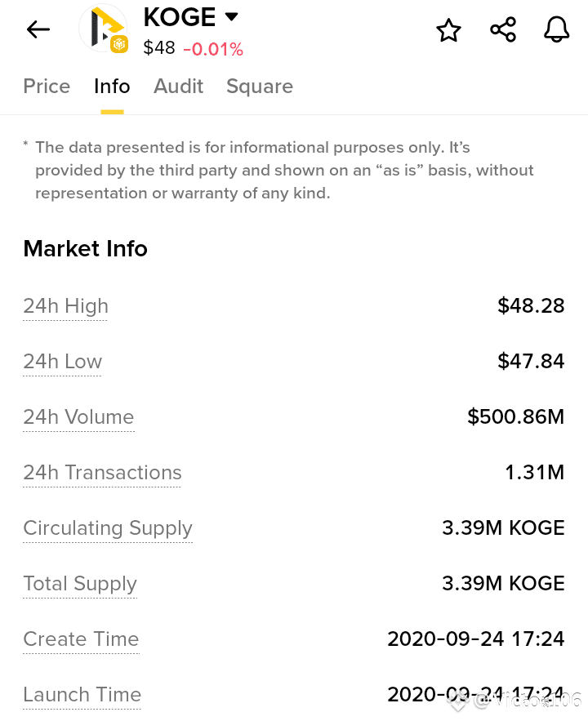The height and width of the screenshot is (721, 588).
Task: Switch to the Price tab
Action: (47, 86)
